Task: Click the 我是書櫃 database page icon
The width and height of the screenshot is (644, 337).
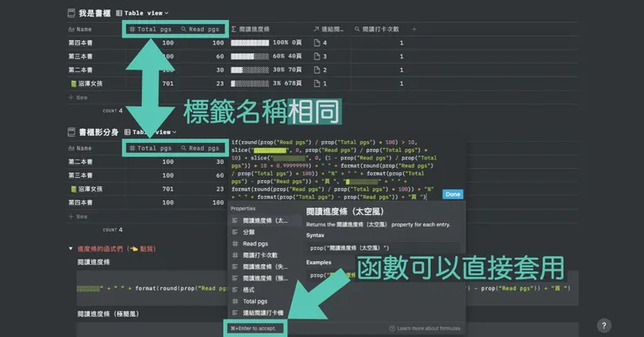Action: pyautogui.click(x=71, y=13)
